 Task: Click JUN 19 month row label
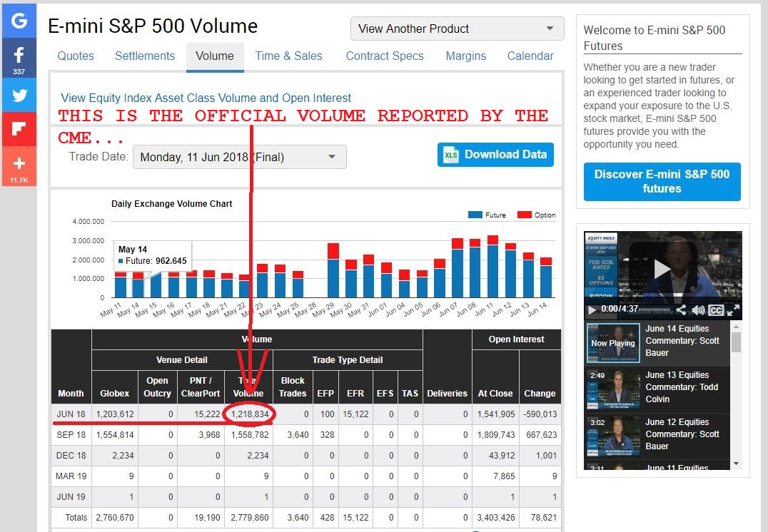(71, 497)
